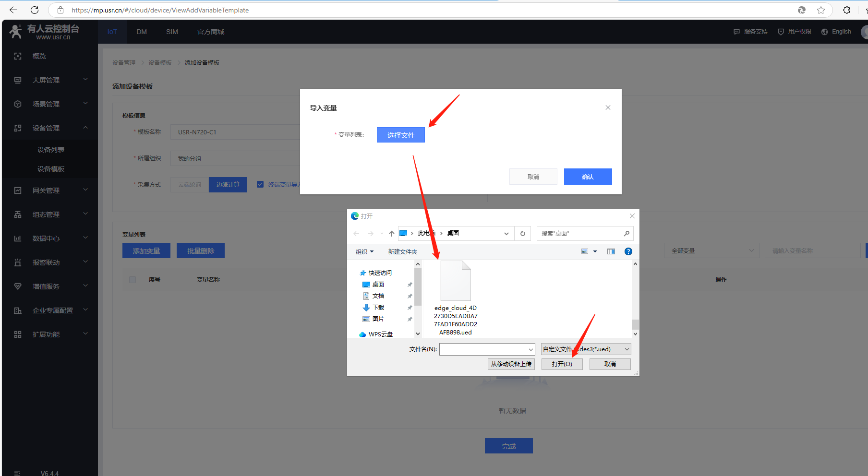The image size is (868, 476).
Task: Click the 添加变量 button
Action: (146, 250)
